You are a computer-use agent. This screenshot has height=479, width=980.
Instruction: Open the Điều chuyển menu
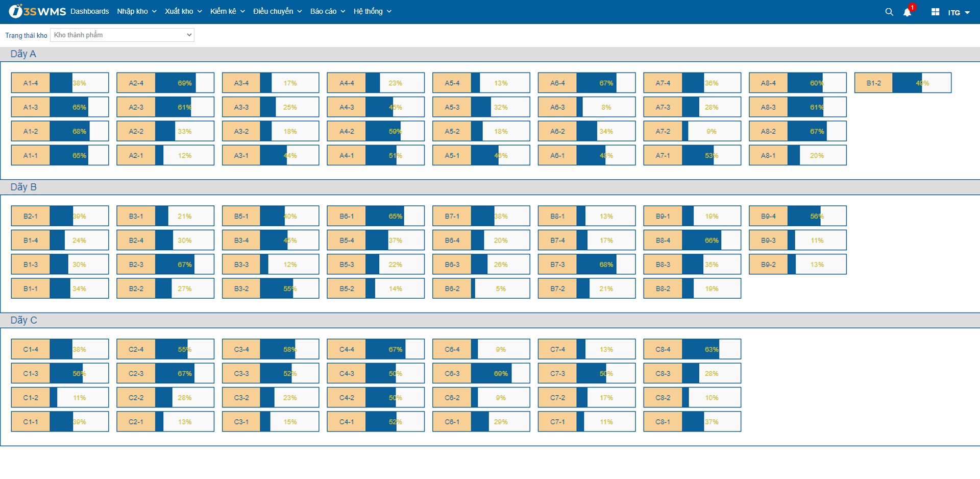pos(277,11)
